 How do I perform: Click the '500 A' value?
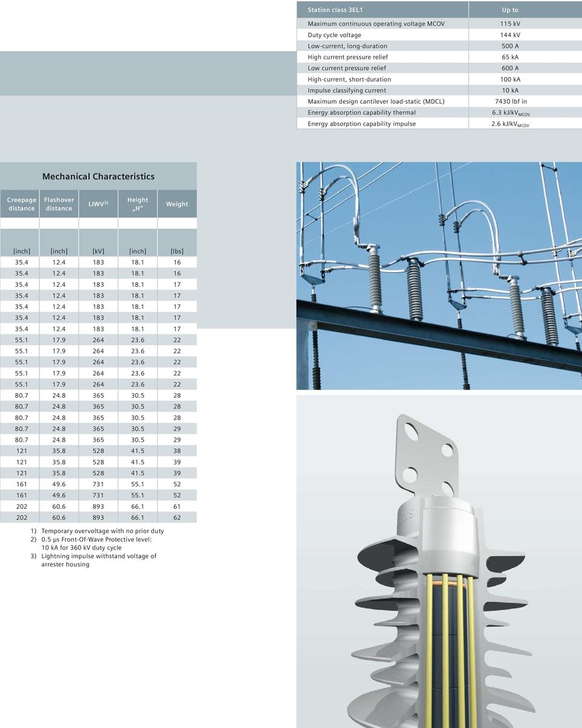(x=510, y=46)
